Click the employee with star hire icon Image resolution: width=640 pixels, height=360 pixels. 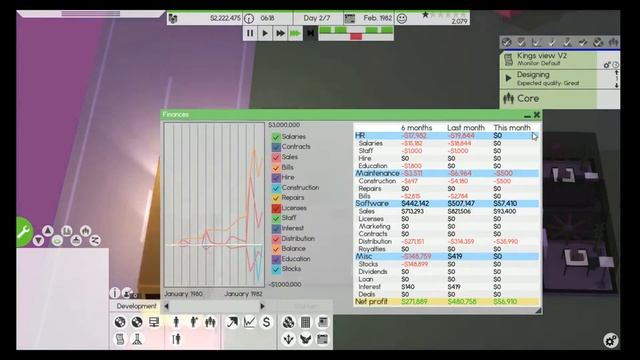click(x=193, y=322)
